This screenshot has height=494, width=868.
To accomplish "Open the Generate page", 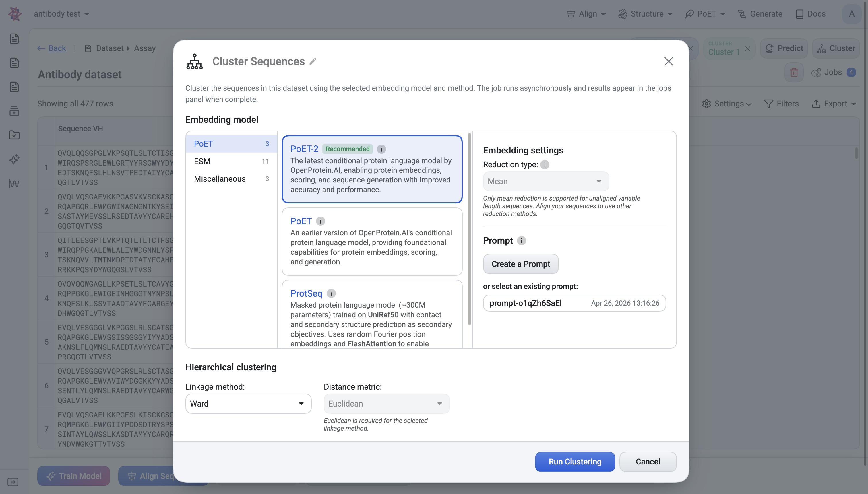I will click(x=760, y=14).
